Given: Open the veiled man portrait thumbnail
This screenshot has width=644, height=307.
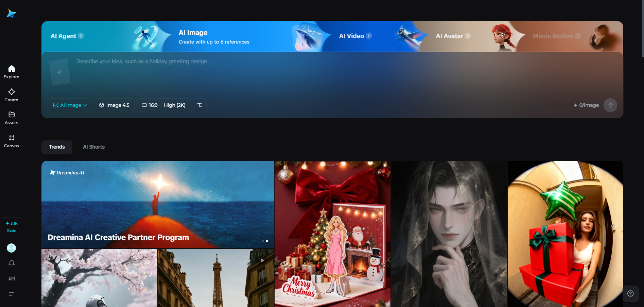Looking at the screenshot, I should point(449,234).
